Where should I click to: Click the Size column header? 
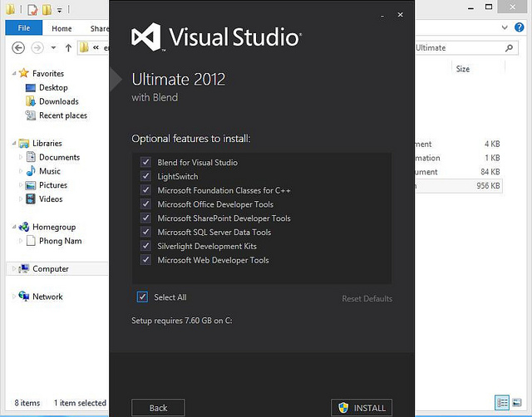pos(463,69)
